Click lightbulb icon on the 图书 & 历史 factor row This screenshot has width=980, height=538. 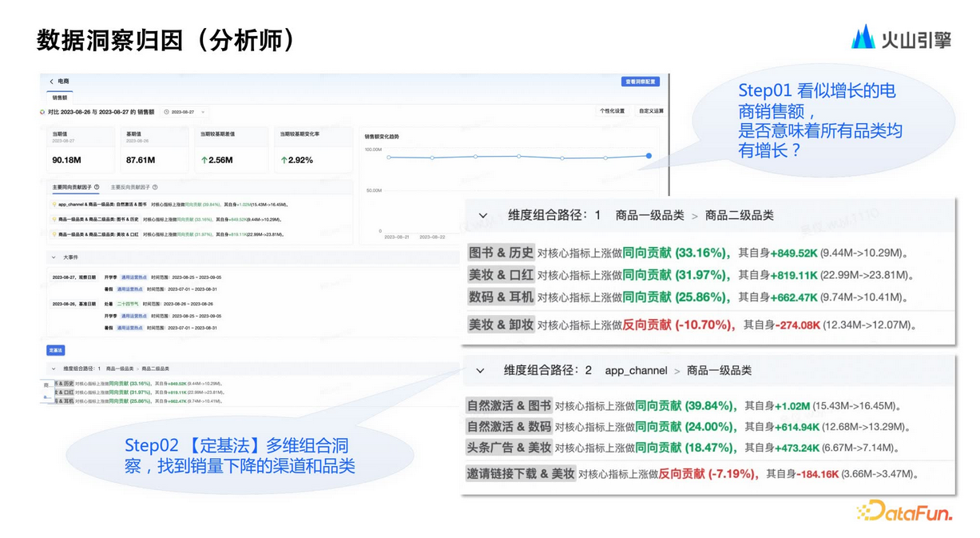tap(54, 219)
